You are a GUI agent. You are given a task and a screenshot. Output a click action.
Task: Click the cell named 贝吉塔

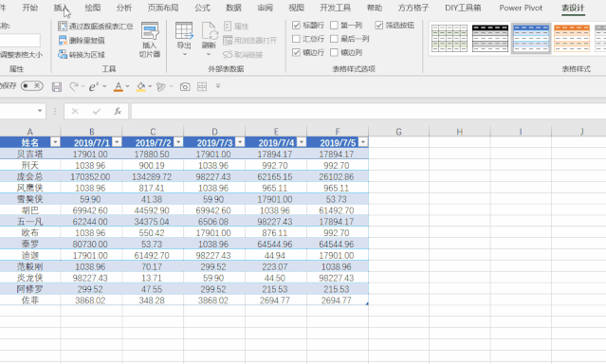(x=30, y=155)
